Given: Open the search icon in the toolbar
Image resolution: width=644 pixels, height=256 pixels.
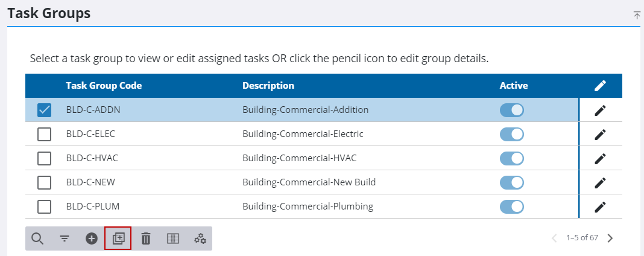Looking at the screenshot, I should click(x=37, y=238).
